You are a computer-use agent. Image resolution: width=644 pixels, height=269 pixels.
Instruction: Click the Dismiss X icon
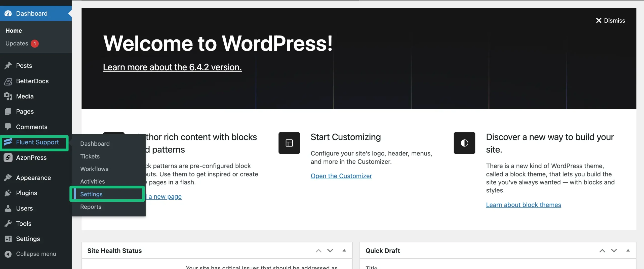598,20
